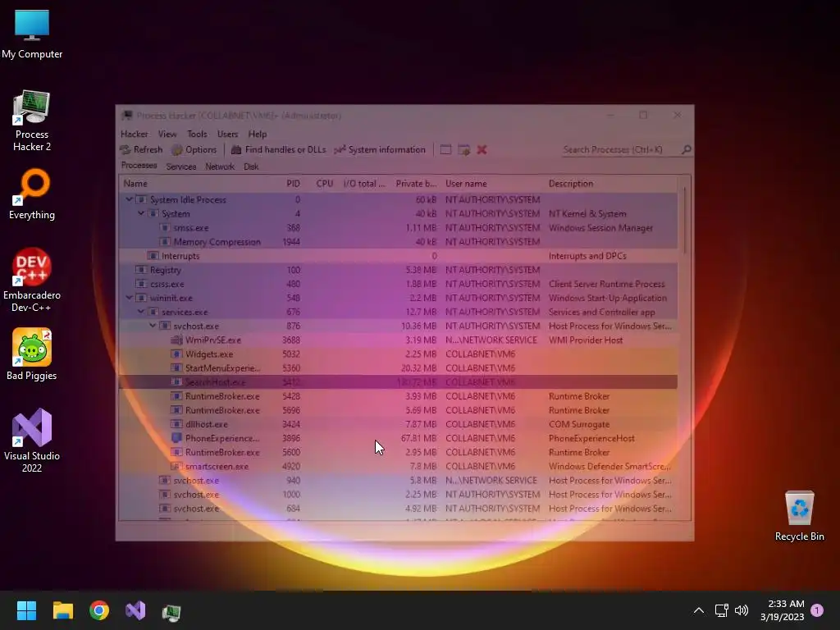Select Process Hacker taskbar icon
This screenshot has width=840, height=630.
coord(171,611)
